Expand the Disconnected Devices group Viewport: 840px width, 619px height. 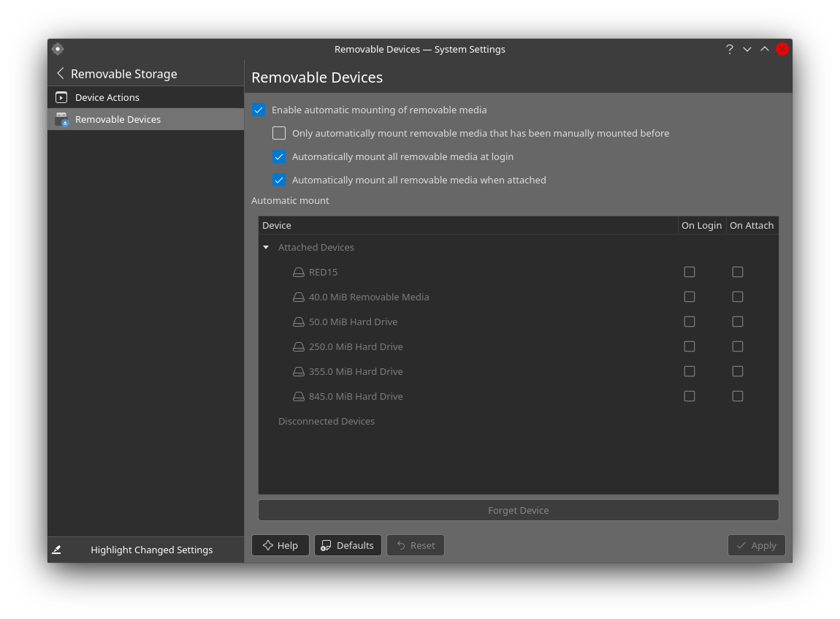tap(326, 422)
